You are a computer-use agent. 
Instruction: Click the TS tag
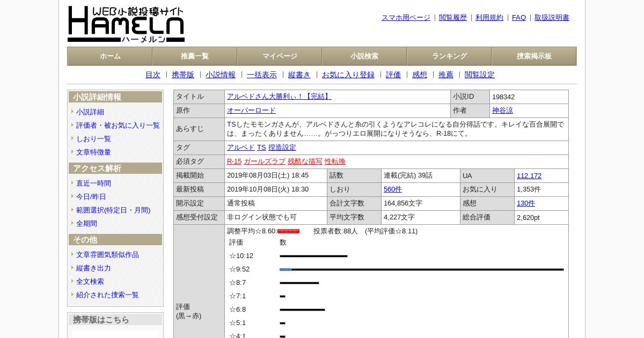pos(261,148)
